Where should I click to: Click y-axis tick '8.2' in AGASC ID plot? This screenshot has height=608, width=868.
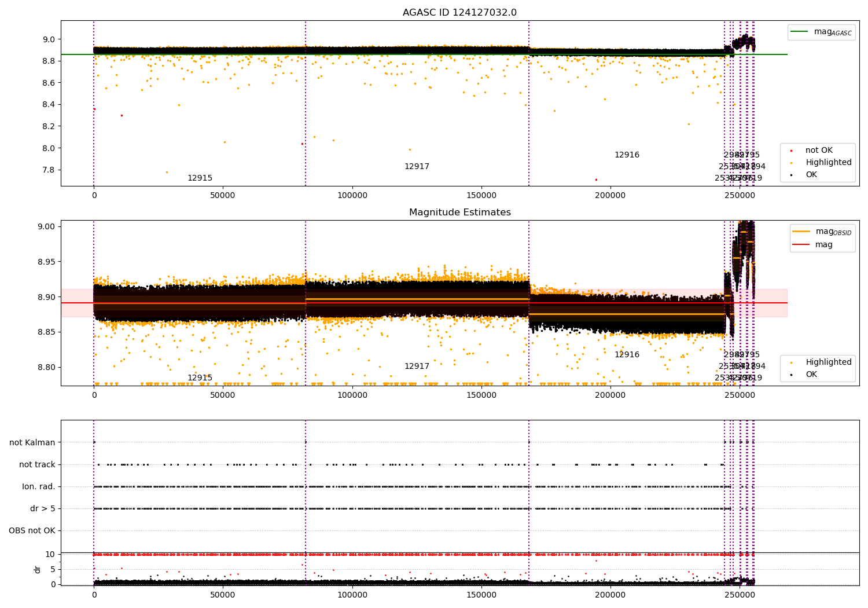point(49,127)
